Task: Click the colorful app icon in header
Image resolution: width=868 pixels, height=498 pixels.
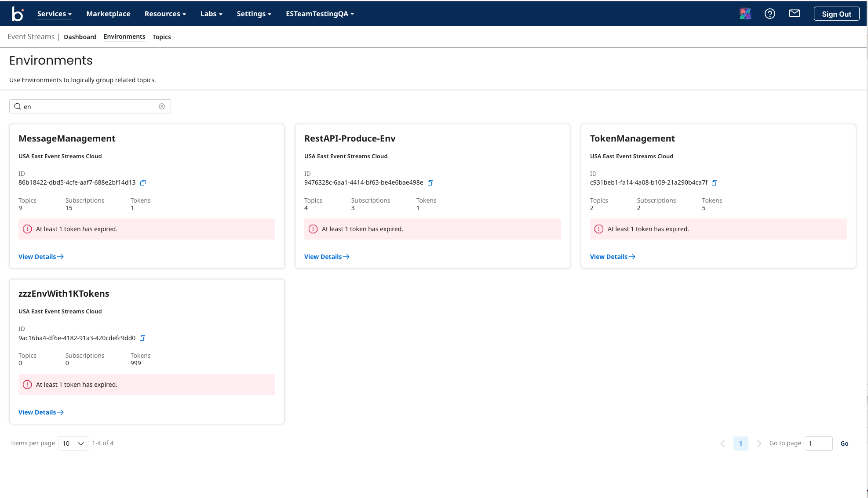Action: pyautogui.click(x=745, y=14)
